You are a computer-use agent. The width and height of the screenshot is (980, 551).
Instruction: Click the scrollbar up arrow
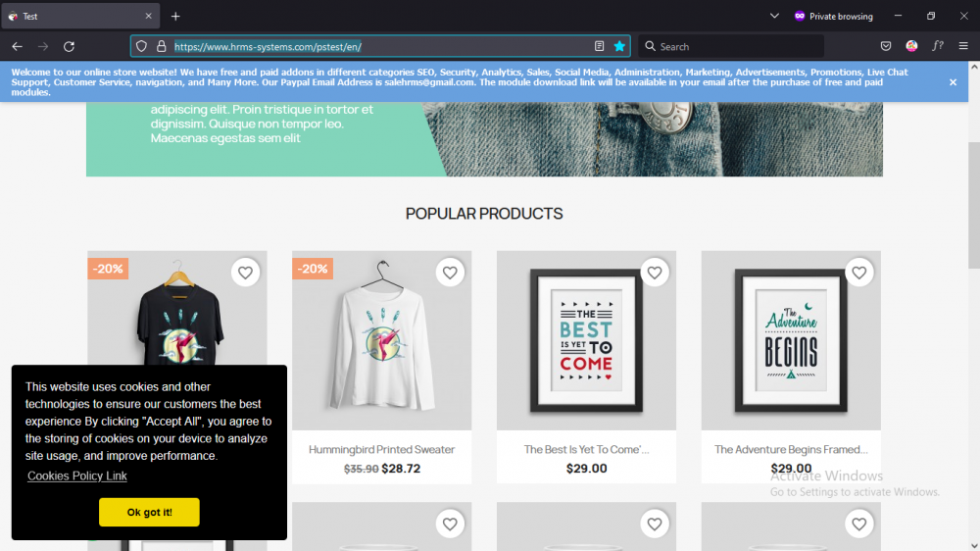(974, 66)
